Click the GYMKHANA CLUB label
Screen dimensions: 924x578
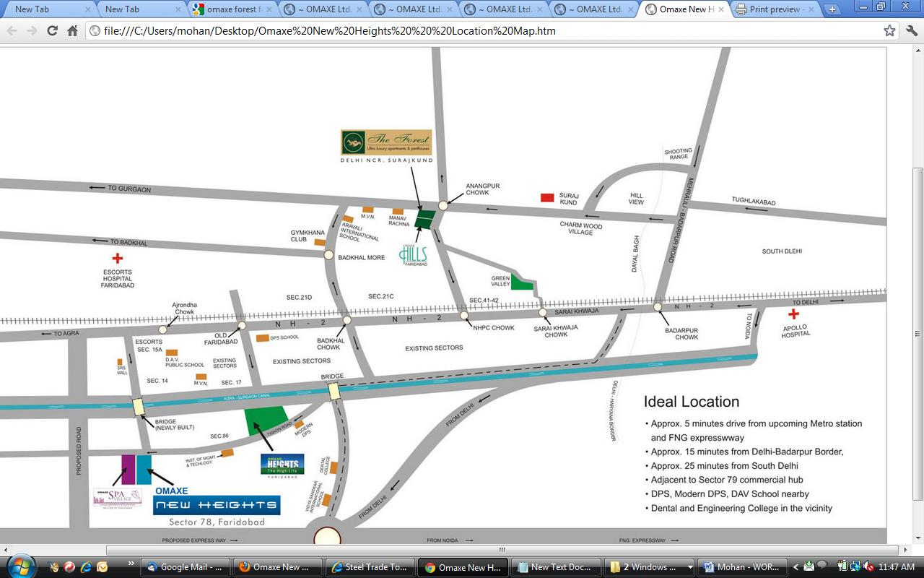(x=308, y=236)
